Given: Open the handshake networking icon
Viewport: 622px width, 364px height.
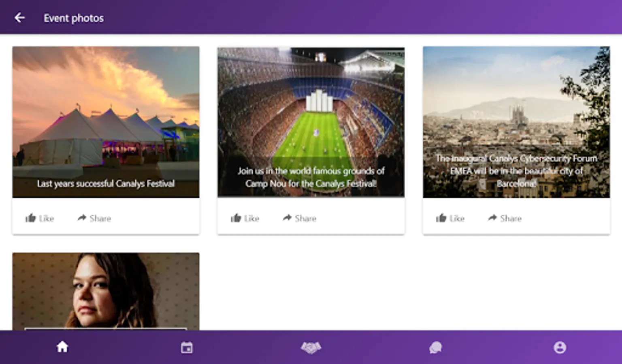Looking at the screenshot, I should 311,347.
